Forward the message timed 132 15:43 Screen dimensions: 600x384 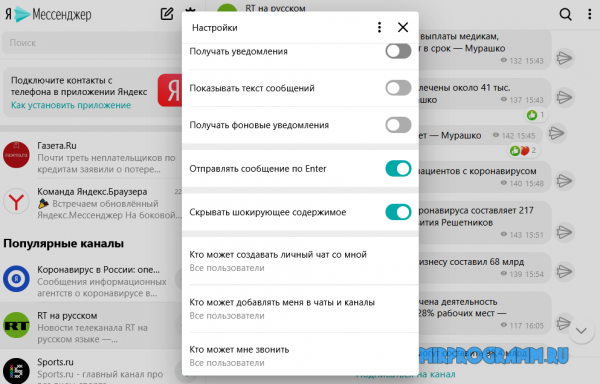point(564,58)
